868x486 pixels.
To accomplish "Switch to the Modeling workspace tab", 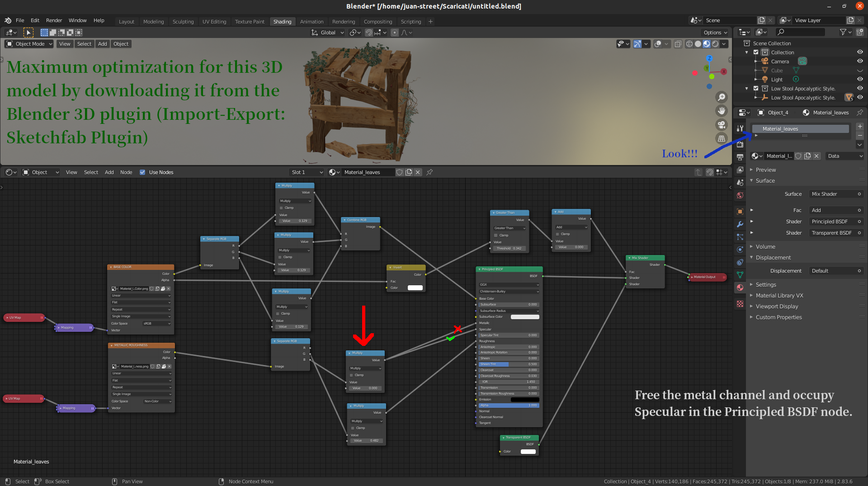I will click(153, 22).
